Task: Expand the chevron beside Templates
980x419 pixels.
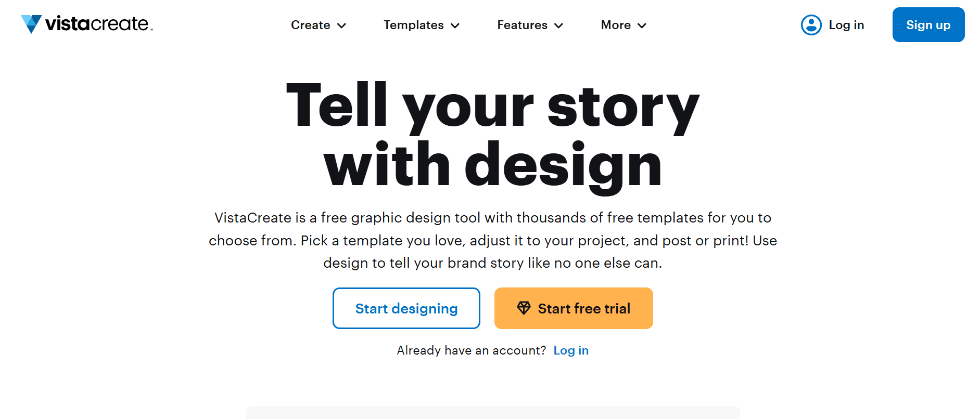Action: coord(455,25)
